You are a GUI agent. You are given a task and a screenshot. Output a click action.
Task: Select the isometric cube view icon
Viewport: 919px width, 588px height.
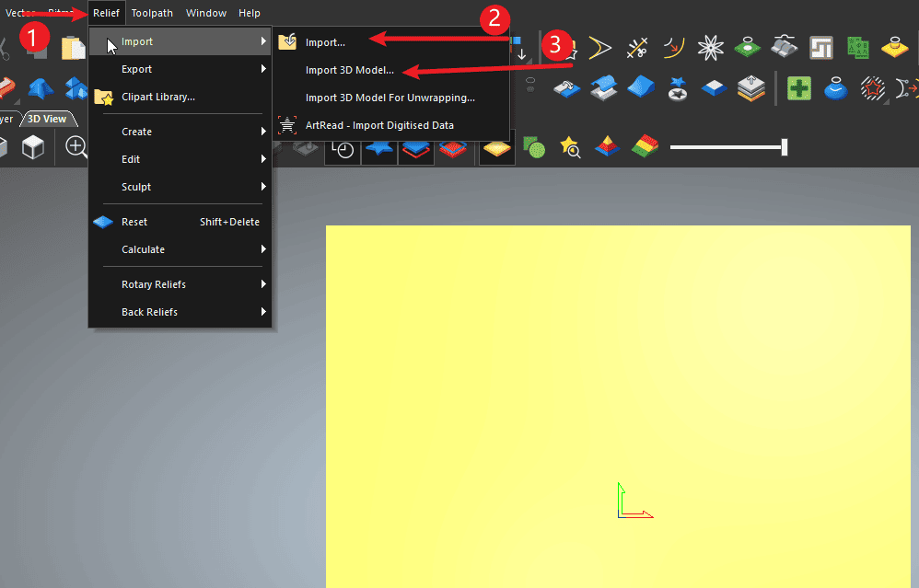(x=33, y=147)
